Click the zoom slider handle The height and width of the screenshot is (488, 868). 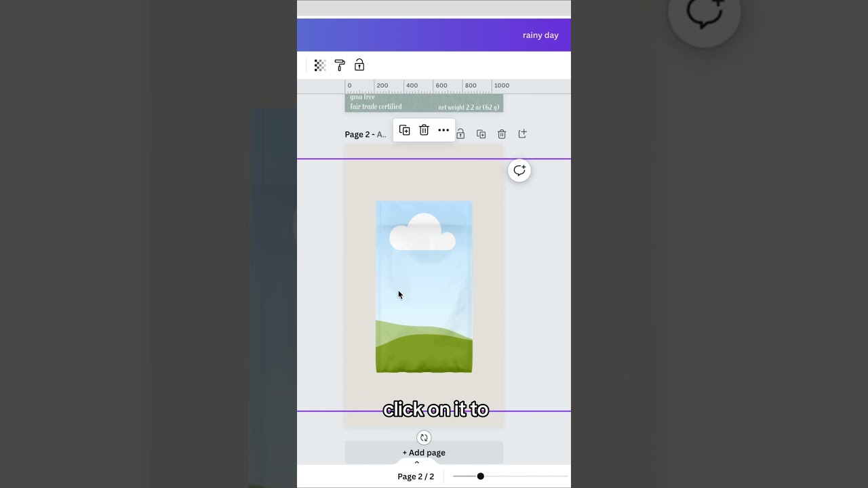[480, 476]
